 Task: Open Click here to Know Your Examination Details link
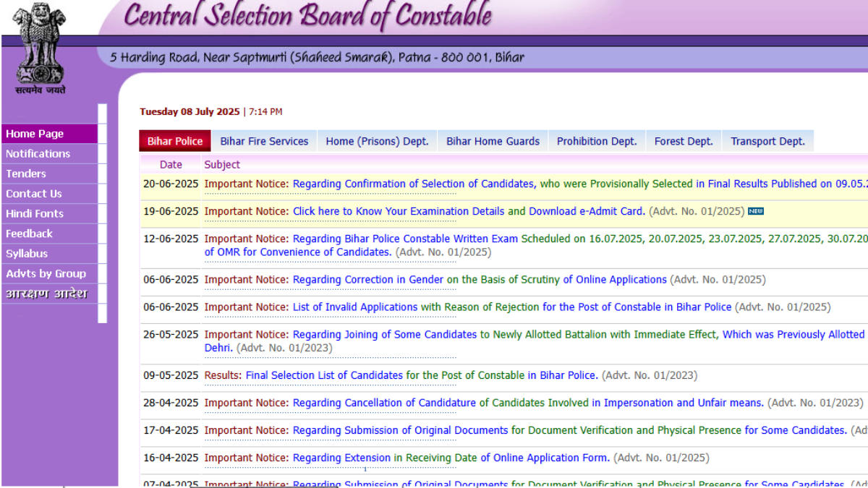(x=399, y=211)
